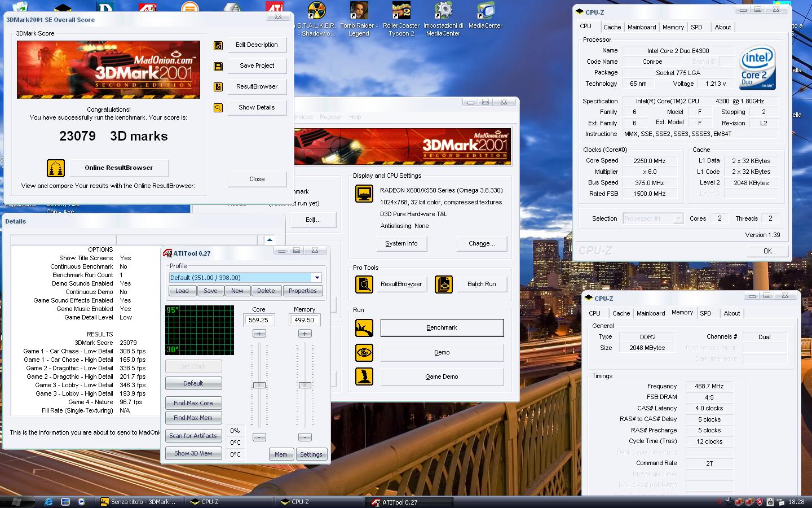Click the ATITool temperature graph

(x=200, y=330)
